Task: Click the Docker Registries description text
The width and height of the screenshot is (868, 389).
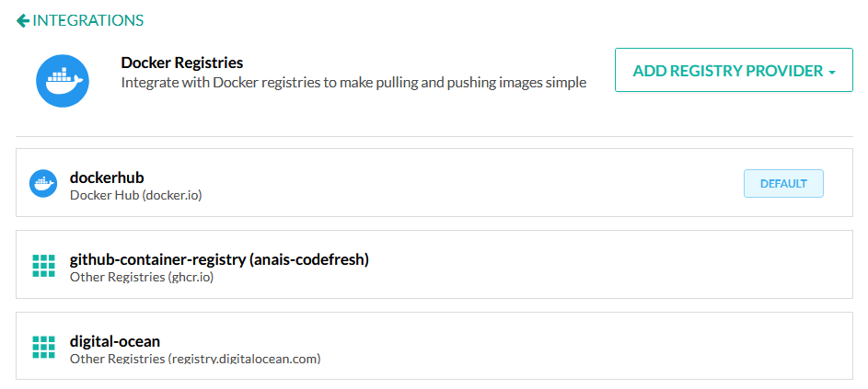Action: click(353, 83)
